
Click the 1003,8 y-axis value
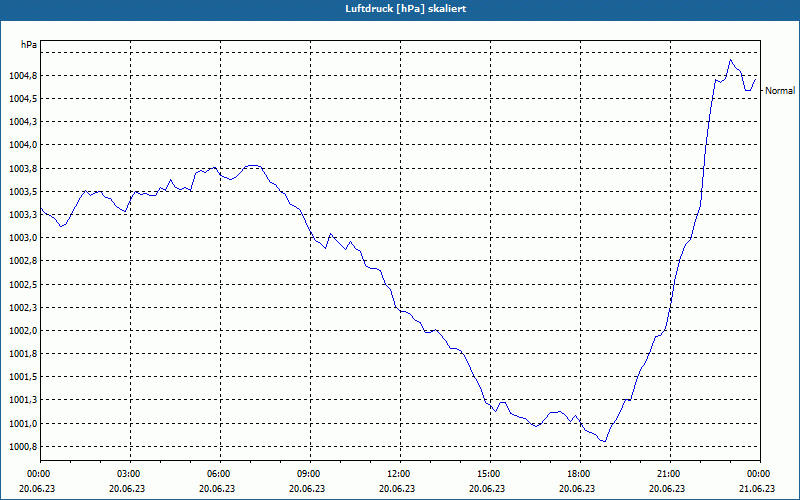[x=23, y=169]
